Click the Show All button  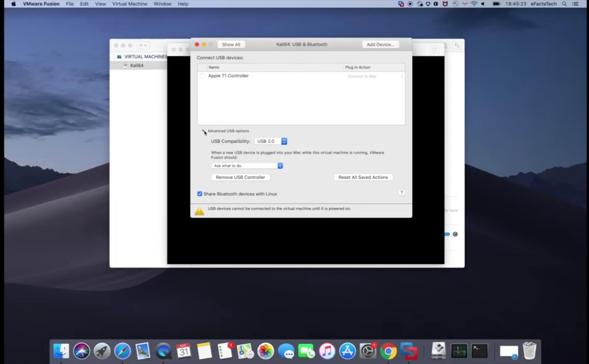click(231, 45)
